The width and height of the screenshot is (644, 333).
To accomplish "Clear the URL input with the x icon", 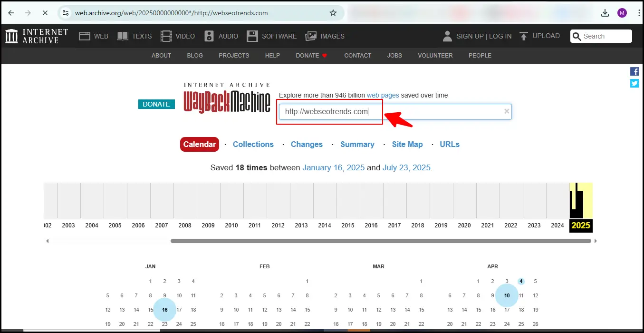I will [506, 111].
